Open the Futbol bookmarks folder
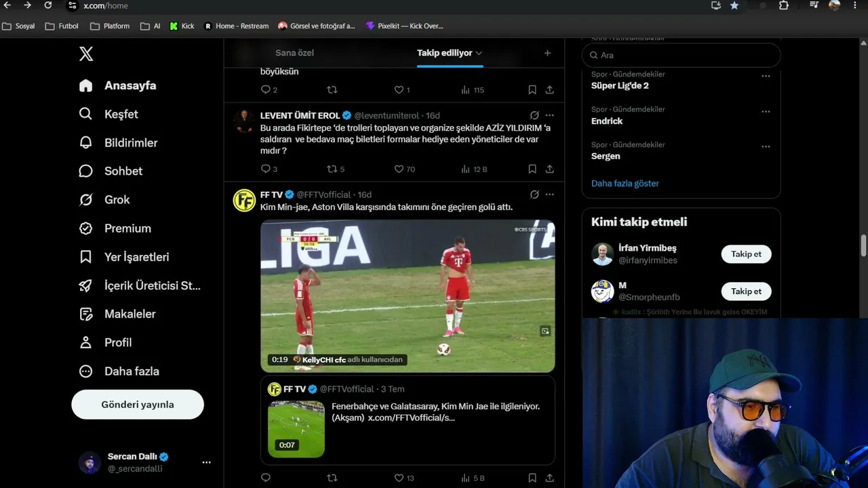The width and height of the screenshot is (868, 488). click(62, 26)
